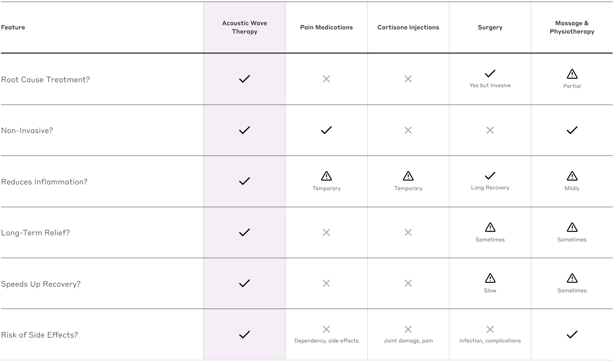Click the X icon above "Infection, complications"
Viewport: 614px width, 364px height.
pos(490,329)
